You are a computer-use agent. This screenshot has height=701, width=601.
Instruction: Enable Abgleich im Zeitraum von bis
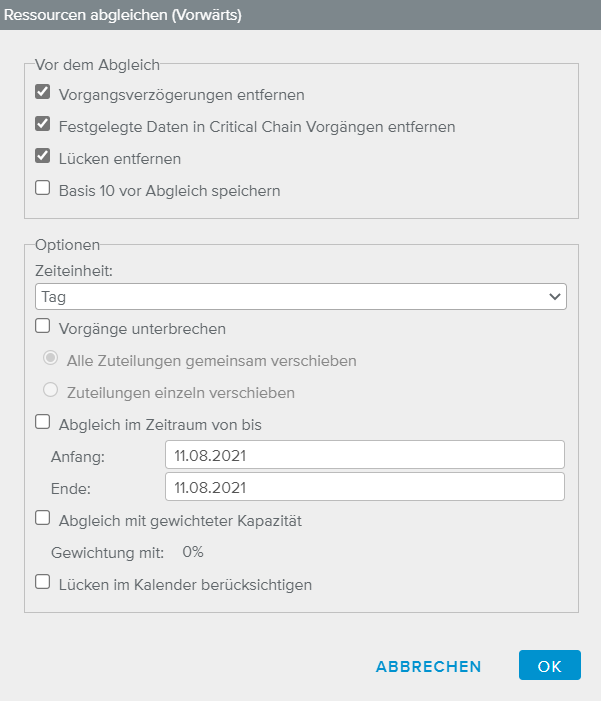[43, 422]
